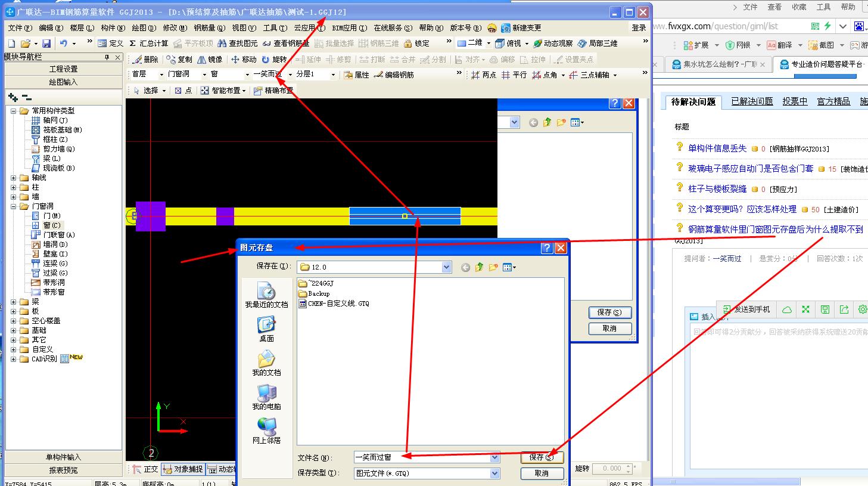Click the 文件名 text field containing 一笑而过窗
This screenshot has height=486, width=868.
pyautogui.click(x=422, y=458)
